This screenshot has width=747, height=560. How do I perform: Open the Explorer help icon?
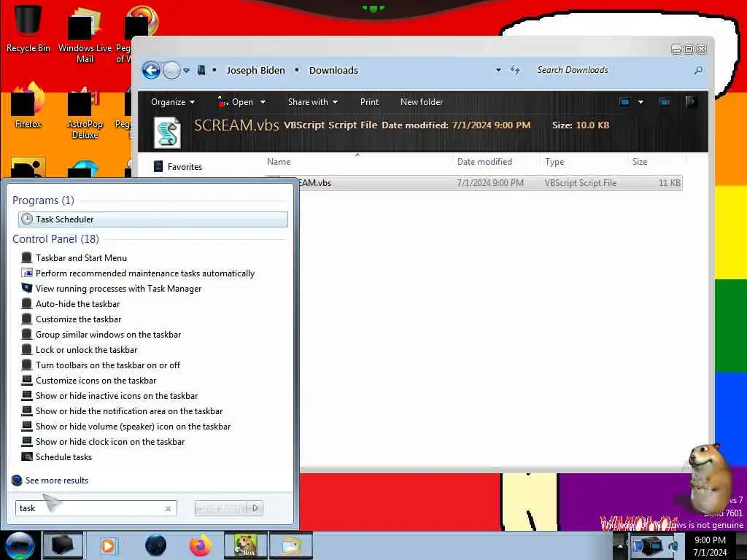pyautogui.click(x=691, y=102)
